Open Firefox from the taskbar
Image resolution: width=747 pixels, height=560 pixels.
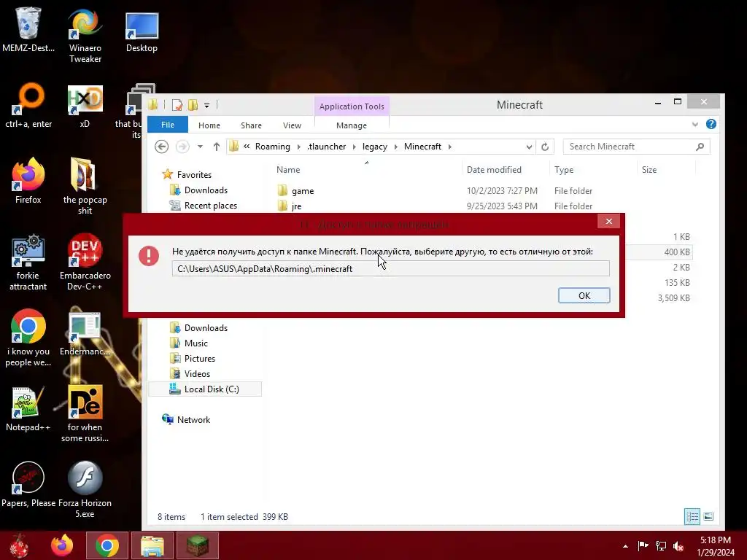[x=62, y=545]
